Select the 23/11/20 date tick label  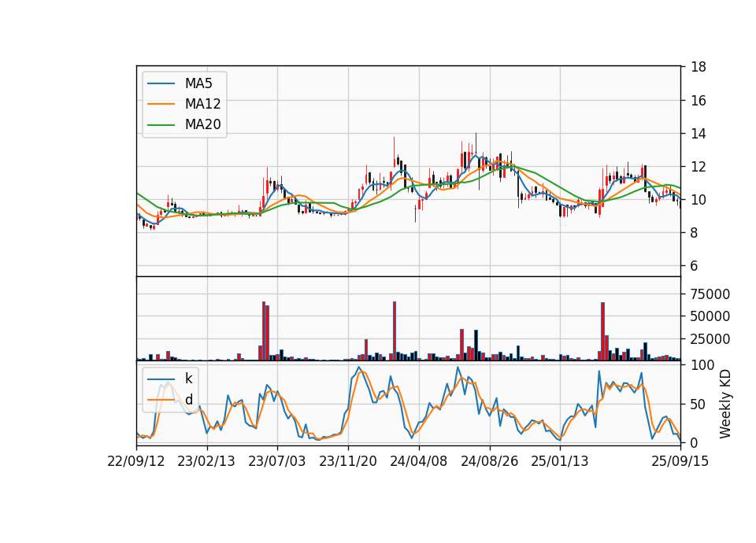(347, 461)
